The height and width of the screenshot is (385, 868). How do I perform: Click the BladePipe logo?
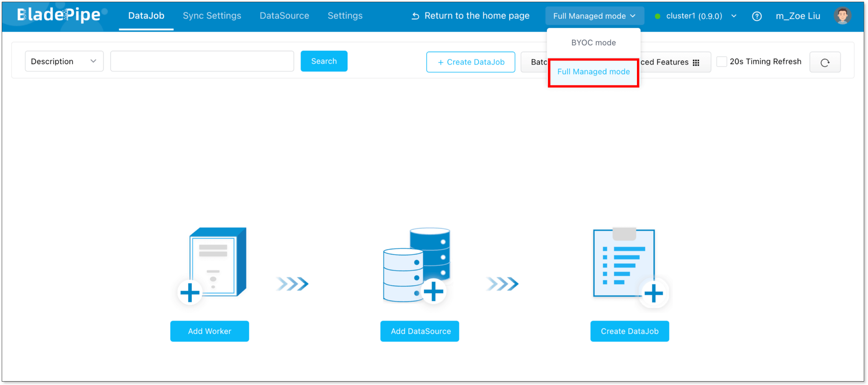59,15
